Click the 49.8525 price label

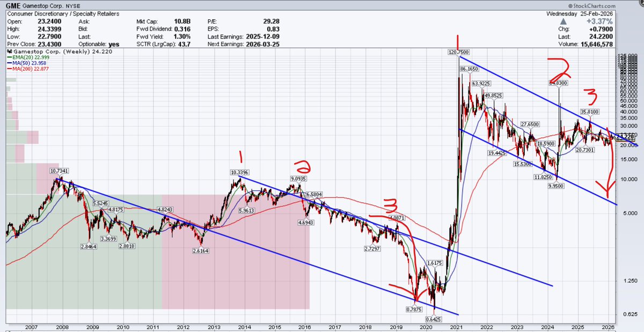[x=493, y=95]
